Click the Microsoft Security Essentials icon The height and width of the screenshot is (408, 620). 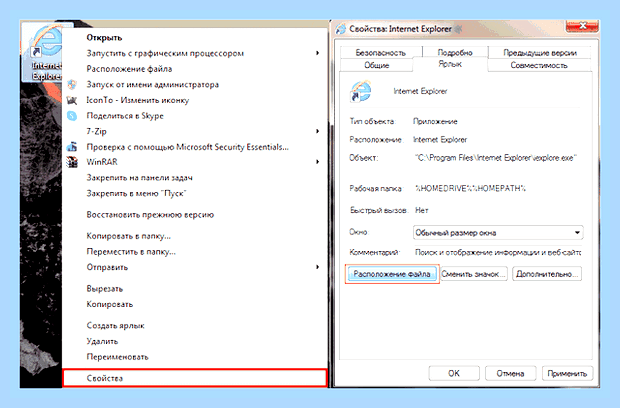point(72,147)
